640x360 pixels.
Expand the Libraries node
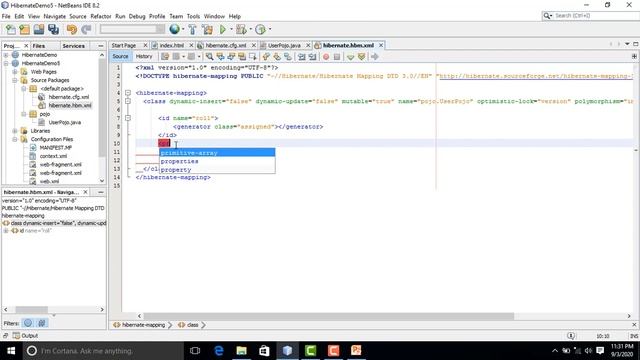tap(15, 131)
